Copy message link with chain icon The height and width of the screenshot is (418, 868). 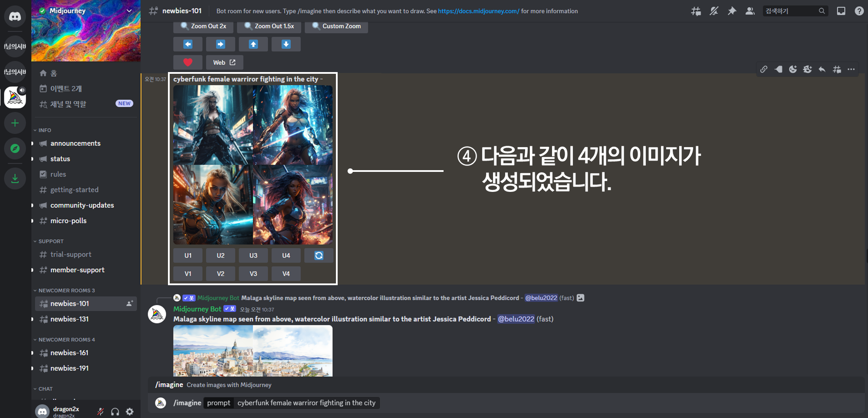(x=764, y=69)
